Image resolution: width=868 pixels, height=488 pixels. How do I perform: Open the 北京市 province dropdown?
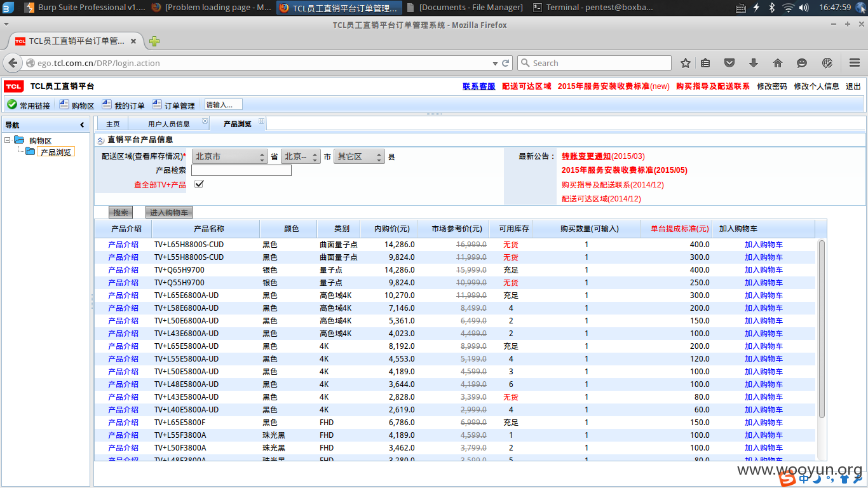[x=230, y=156]
